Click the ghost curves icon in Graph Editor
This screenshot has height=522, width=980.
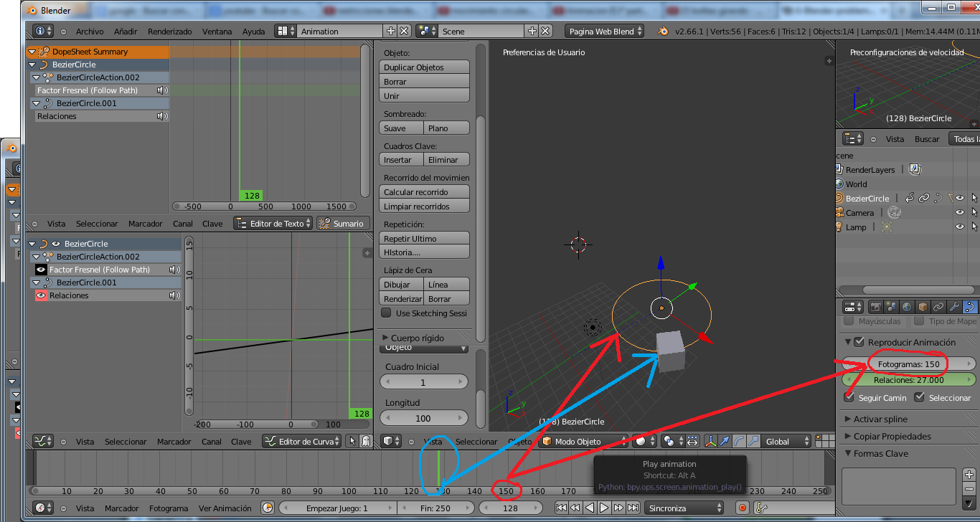[366, 442]
